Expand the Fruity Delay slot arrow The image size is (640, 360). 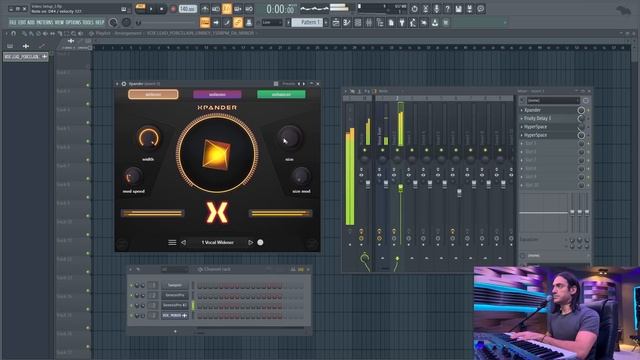point(522,118)
